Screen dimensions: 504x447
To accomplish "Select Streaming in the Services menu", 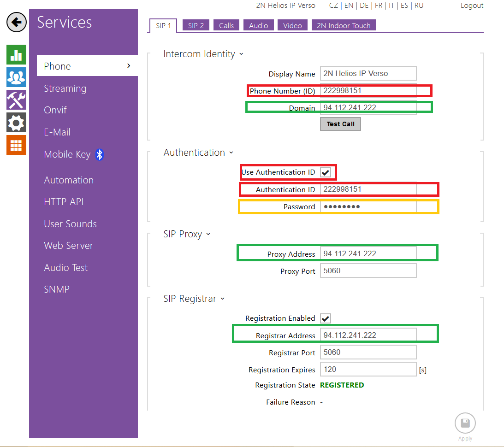I will pos(65,88).
